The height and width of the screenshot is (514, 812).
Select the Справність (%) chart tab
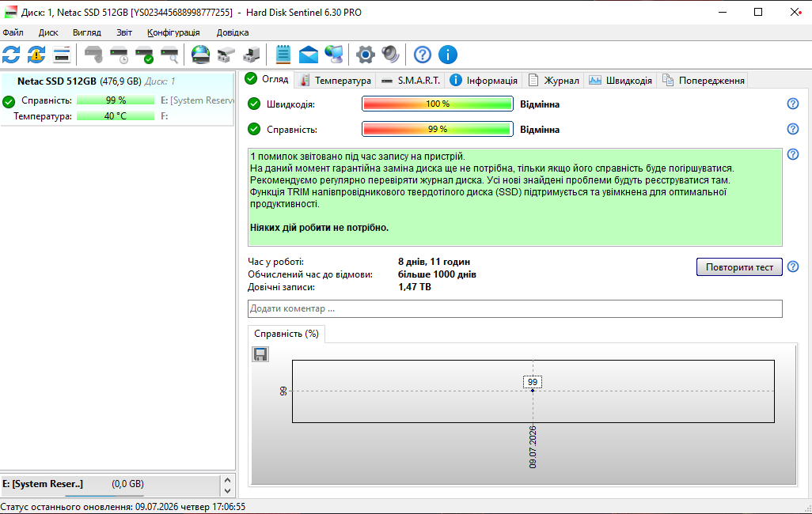286,334
